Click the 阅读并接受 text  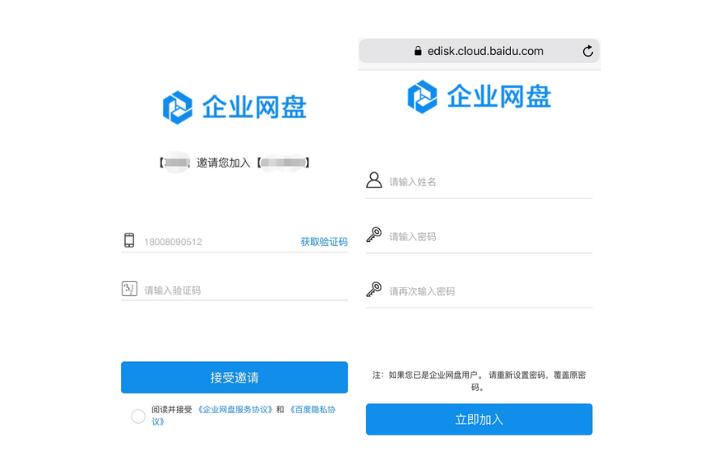[x=172, y=410]
